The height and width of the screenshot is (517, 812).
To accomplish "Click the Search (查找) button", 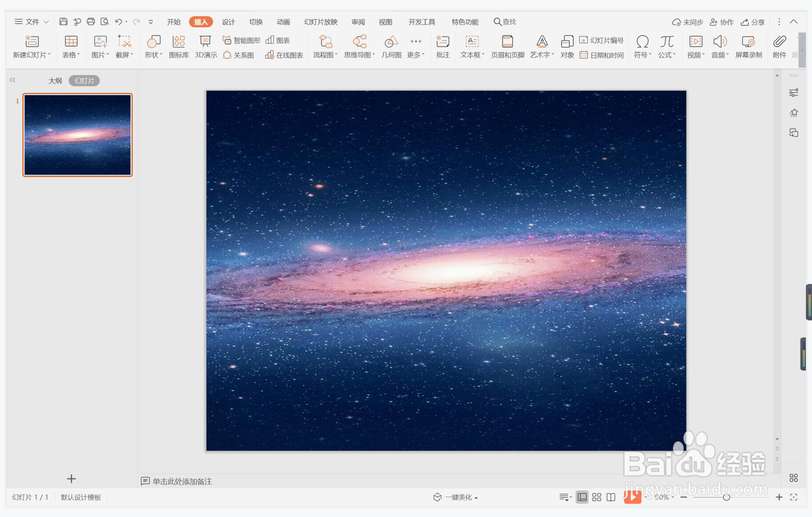I will [x=505, y=22].
